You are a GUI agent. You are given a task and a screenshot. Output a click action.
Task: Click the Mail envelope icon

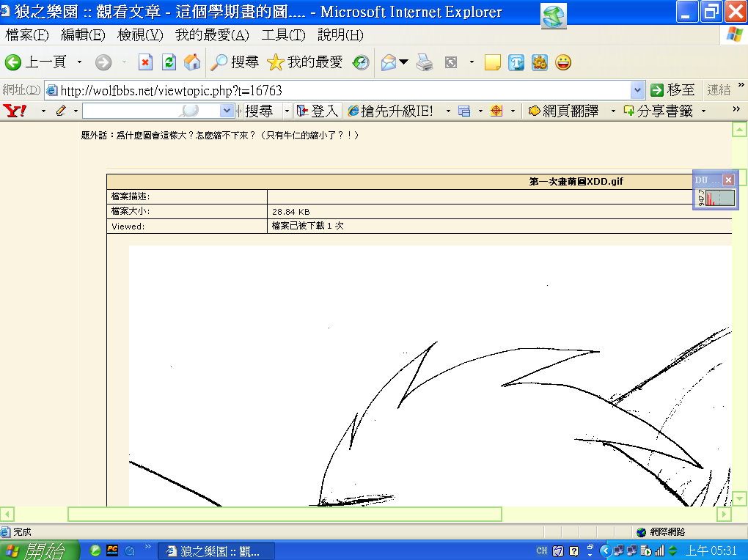(389, 63)
